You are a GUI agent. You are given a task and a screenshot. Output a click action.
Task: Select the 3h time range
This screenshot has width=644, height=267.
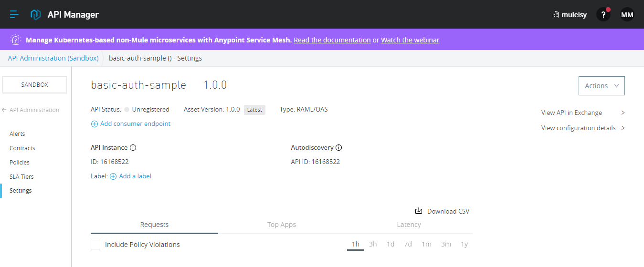pyautogui.click(x=373, y=244)
